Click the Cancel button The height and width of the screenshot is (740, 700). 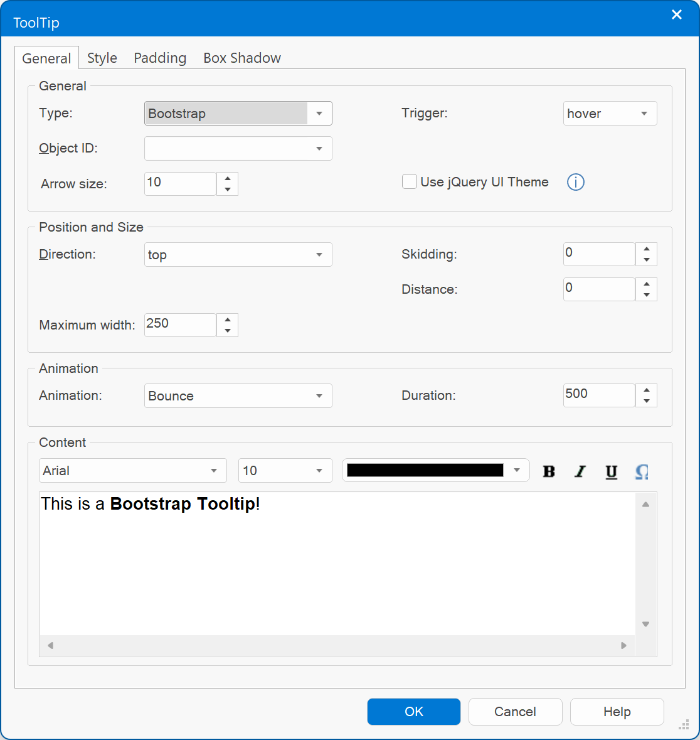(515, 712)
